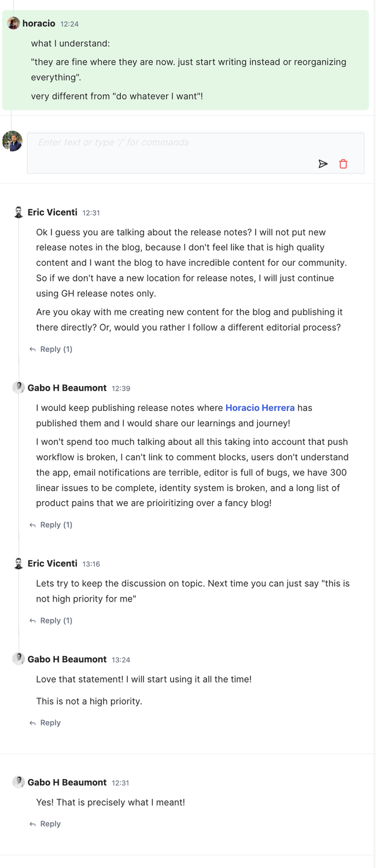
Task: Reply to "Yes! That is precisely what I meant!"
Action: point(45,824)
